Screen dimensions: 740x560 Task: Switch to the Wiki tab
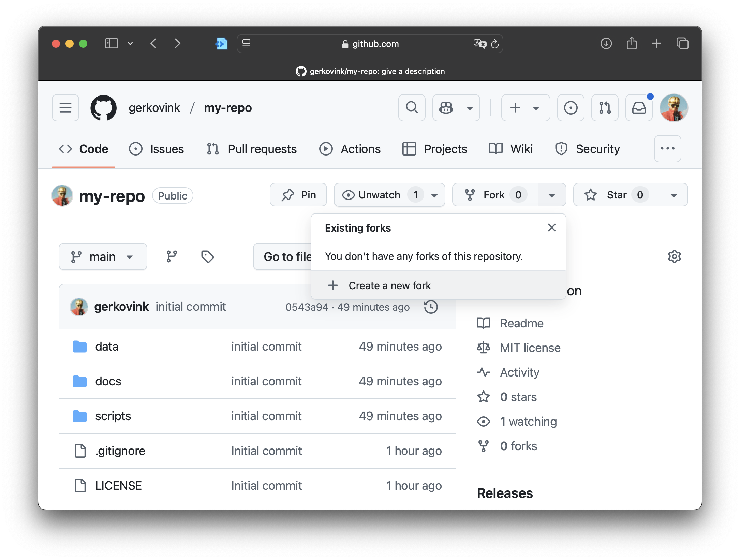[x=511, y=149]
